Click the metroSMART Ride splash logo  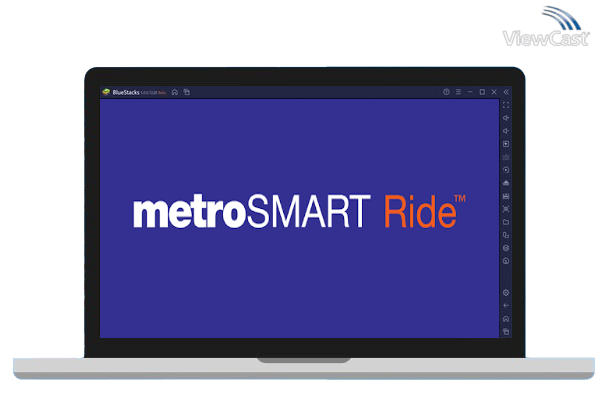click(x=299, y=211)
